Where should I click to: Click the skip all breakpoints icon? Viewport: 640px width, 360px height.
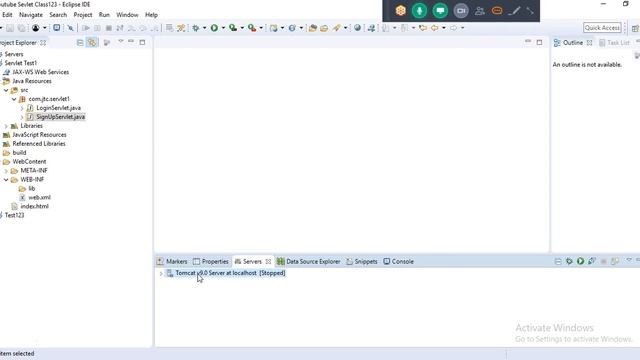coord(71,28)
